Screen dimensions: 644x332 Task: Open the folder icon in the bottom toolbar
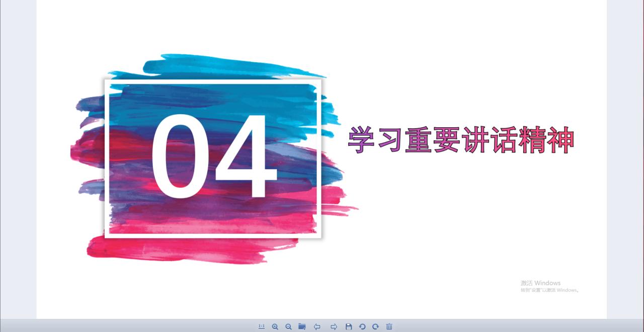click(x=302, y=326)
